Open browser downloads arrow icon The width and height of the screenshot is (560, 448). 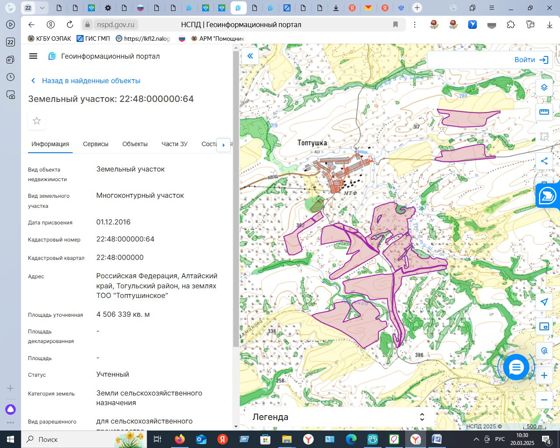[x=549, y=24]
